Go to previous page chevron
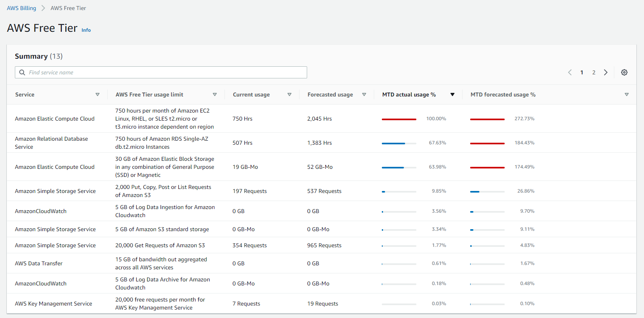 tap(570, 72)
